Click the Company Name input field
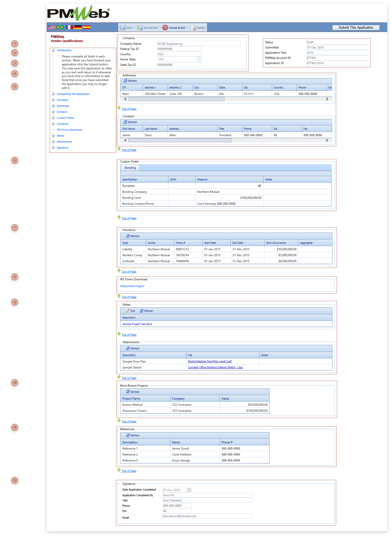 199,43
